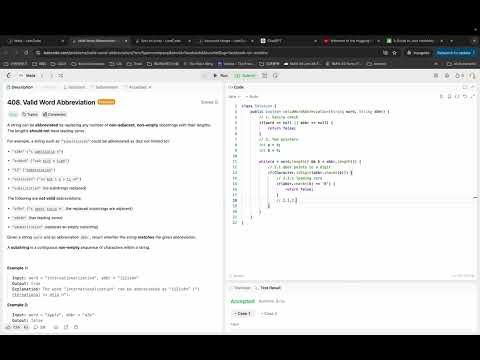
Task: Switch to the Accepted tab
Action: [x=137, y=87]
